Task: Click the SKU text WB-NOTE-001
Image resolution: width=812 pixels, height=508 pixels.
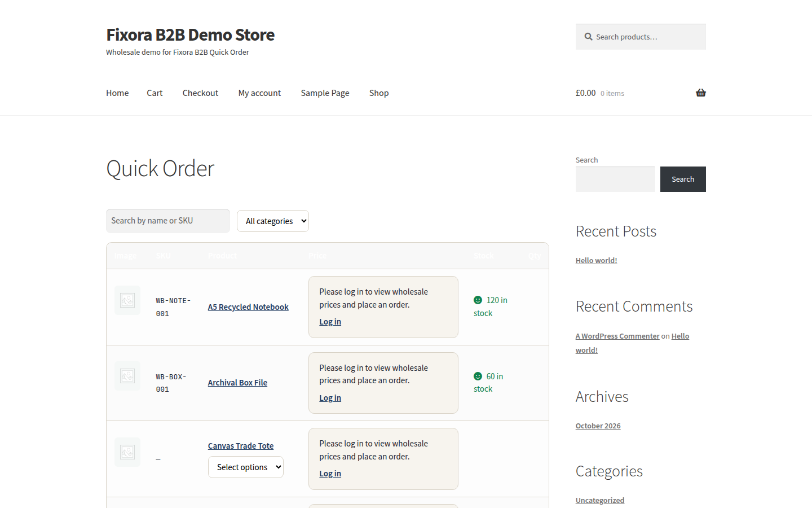Action: pyautogui.click(x=173, y=307)
